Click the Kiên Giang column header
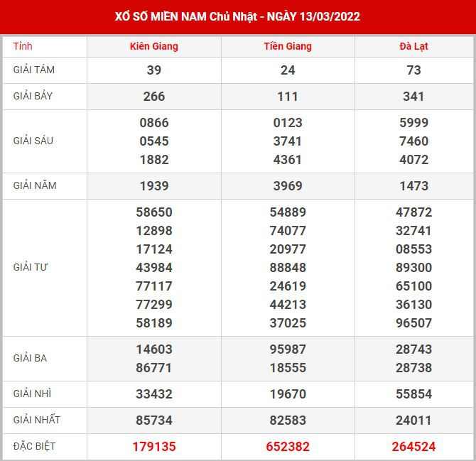The image size is (476, 461). [x=154, y=47]
